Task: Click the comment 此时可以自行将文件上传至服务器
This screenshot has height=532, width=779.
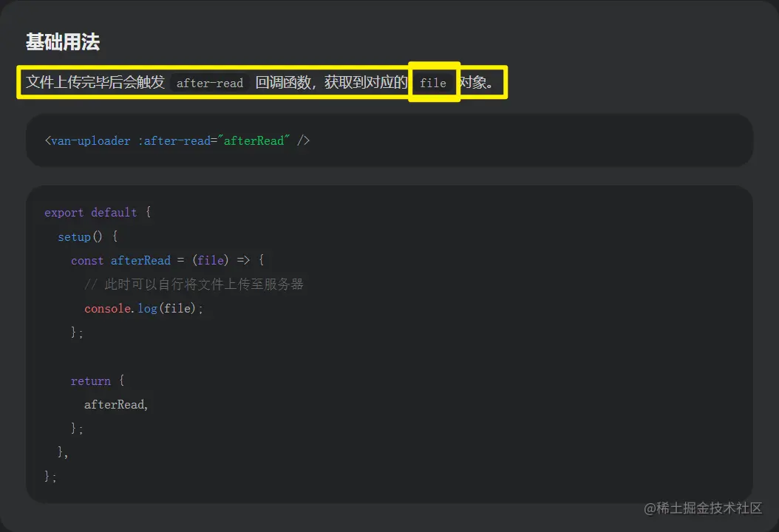Action: click(x=194, y=284)
